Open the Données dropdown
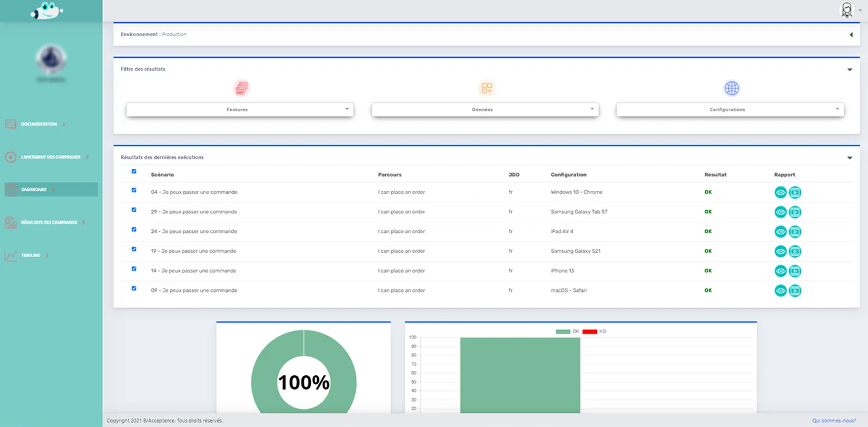The image size is (868, 427). (485, 110)
